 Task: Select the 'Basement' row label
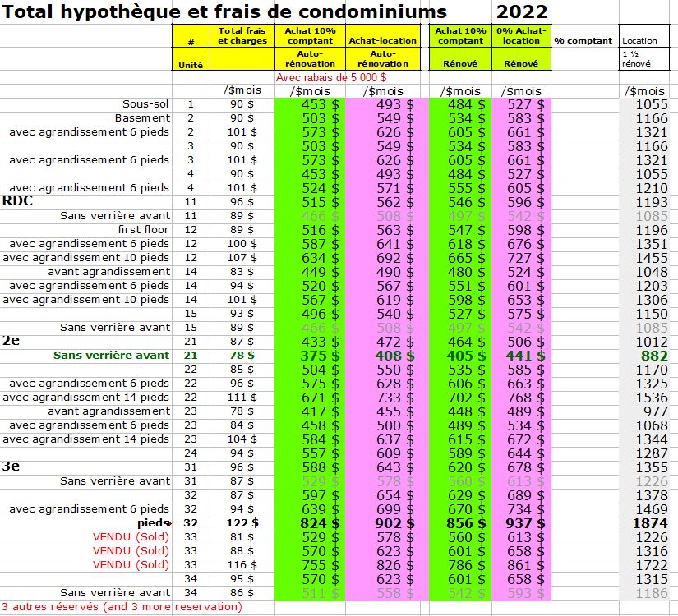pos(143,118)
